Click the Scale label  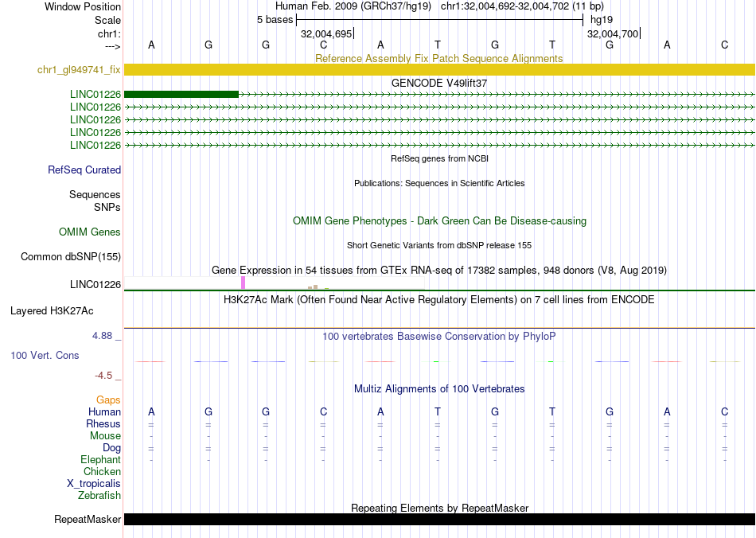tap(108, 20)
